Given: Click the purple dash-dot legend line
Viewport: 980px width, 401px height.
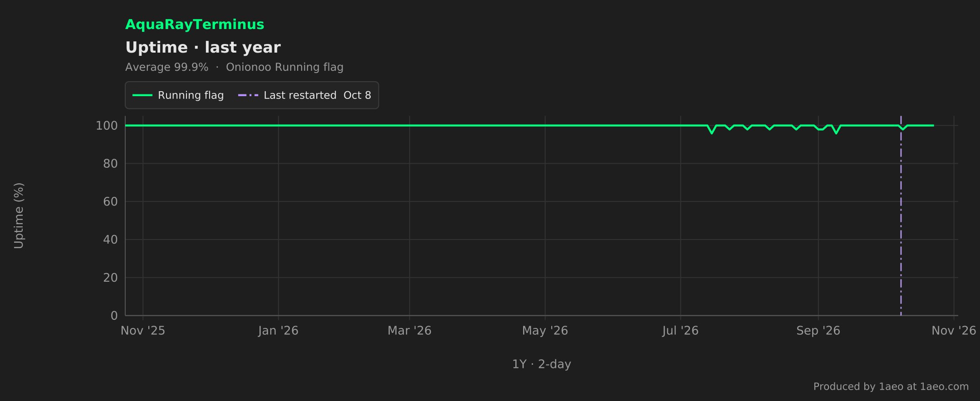Looking at the screenshot, I should [x=248, y=95].
